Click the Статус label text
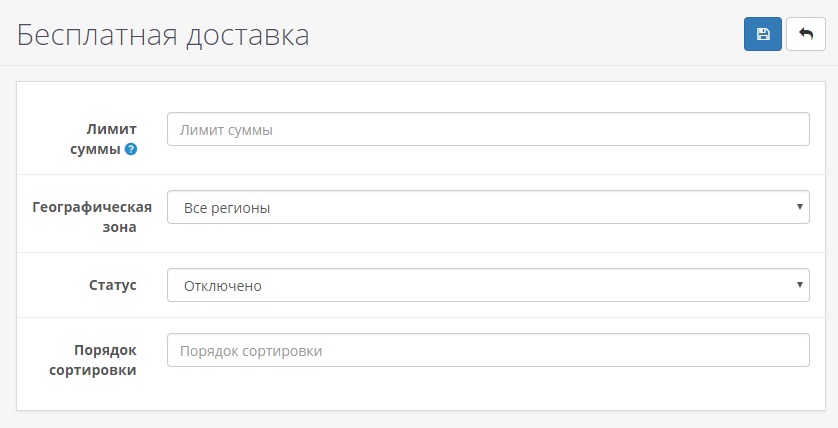Viewport: 838px width, 428px height. (112, 285)
